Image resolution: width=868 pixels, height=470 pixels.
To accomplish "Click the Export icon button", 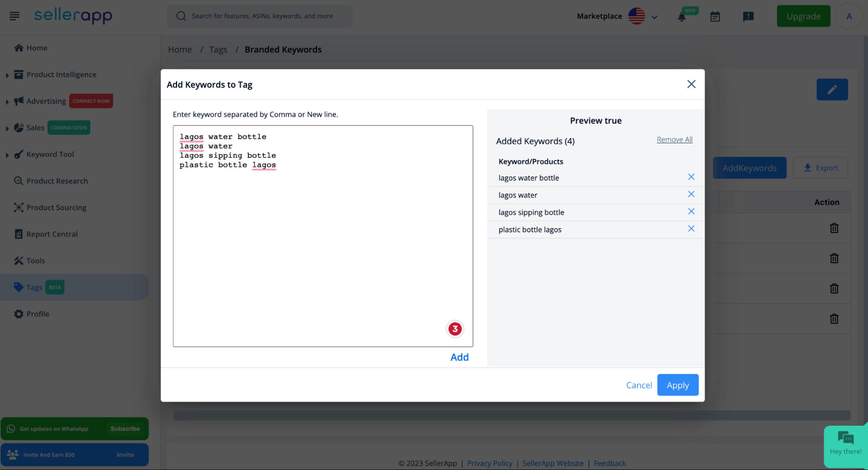I will pyautogui.click(x=807, y=168).
